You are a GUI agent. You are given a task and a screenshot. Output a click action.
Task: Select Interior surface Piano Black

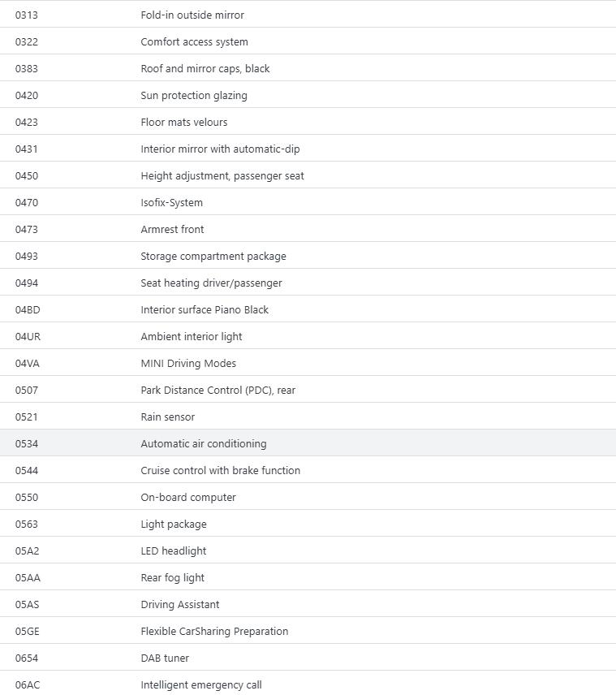205,309
